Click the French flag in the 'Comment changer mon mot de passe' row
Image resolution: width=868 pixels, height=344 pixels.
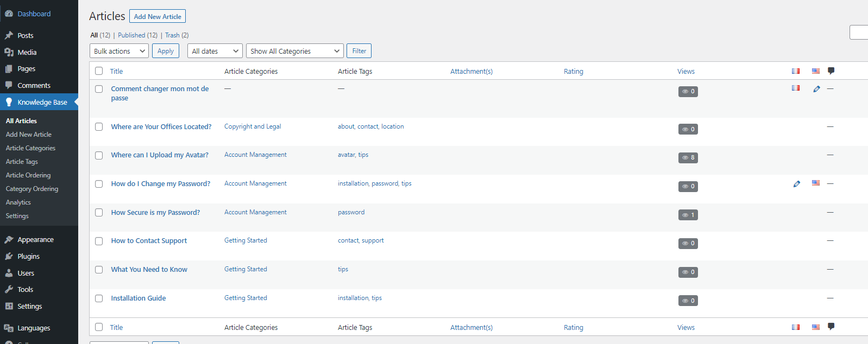click(x=796, y=88)
